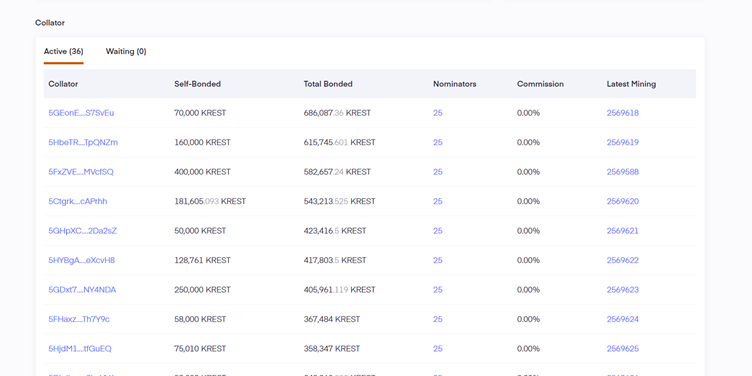The width and height of the screenshot is (752, 376).
Task: View nominators count for 5GDxt7....NY4NDA
Action: tap(438, 290)
